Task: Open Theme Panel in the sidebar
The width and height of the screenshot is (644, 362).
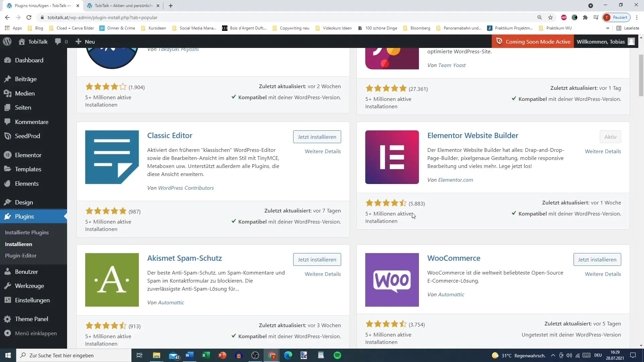Action: (x=32, y=319)
